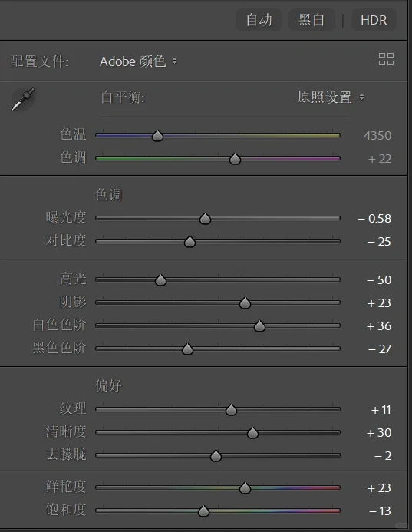Click the 自动 auto tone button
412x532 pixels.
(x=259, y=20)
